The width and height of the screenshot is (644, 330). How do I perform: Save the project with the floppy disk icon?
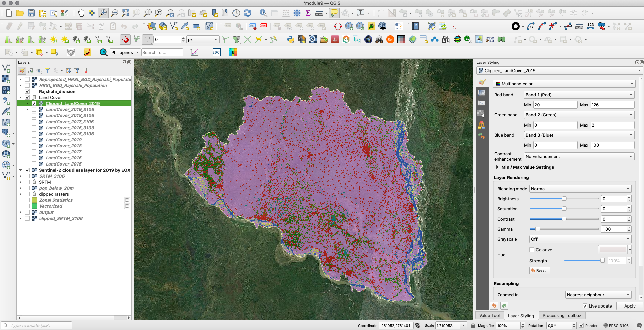click(31, 13)
